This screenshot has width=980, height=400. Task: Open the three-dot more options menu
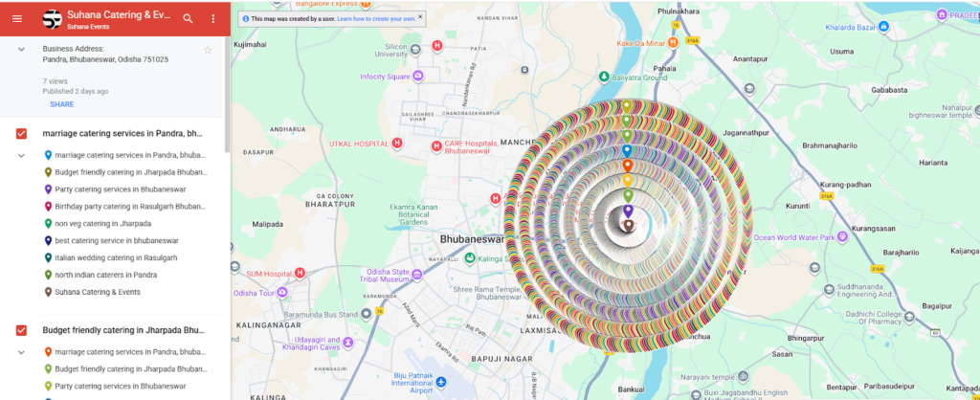point(212,18)
